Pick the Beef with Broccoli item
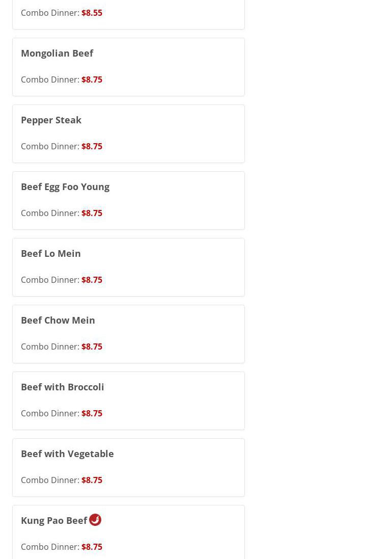This screenshot has width=392, height=559. [x=62, y=387]
